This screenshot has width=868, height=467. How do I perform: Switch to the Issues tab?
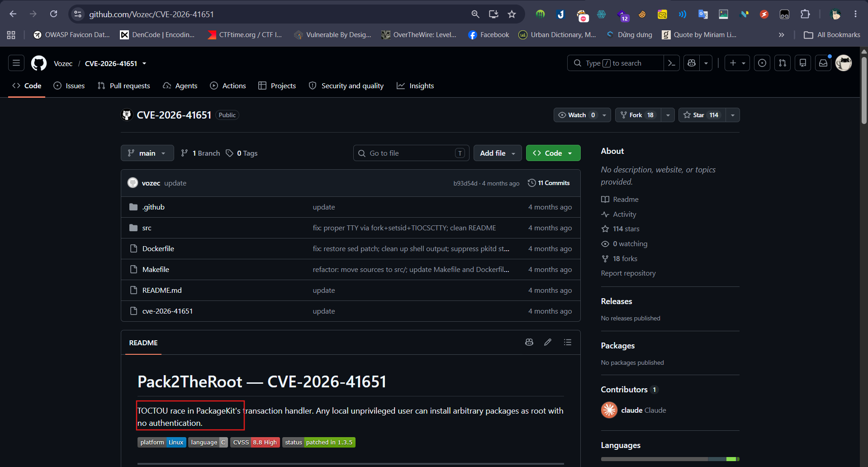(x=69, y=86)
